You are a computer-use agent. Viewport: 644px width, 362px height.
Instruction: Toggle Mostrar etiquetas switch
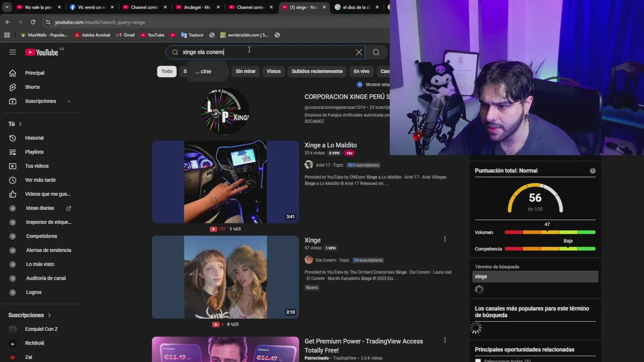(360, 84)
